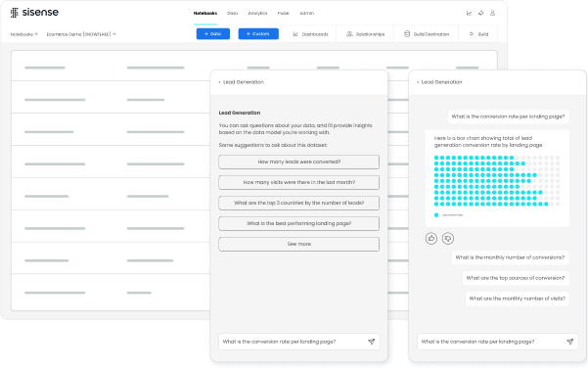Viewport: 588px width, 370px height.
Task: Open the notifications bell icon
Action: tap(480, 13)
